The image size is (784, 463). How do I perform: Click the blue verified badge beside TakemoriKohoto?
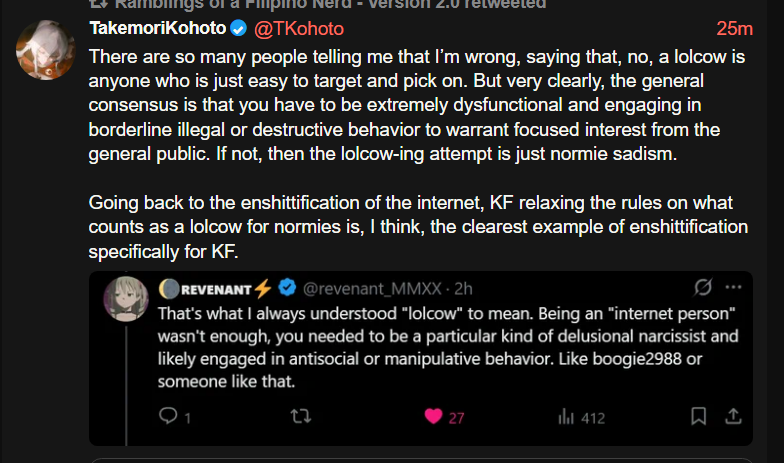tap(238, 28)
